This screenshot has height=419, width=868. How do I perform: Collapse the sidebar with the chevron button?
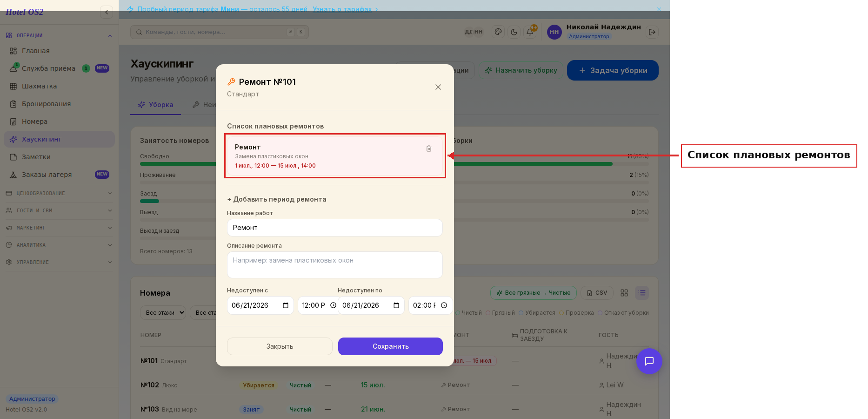(x=107, y=12)
